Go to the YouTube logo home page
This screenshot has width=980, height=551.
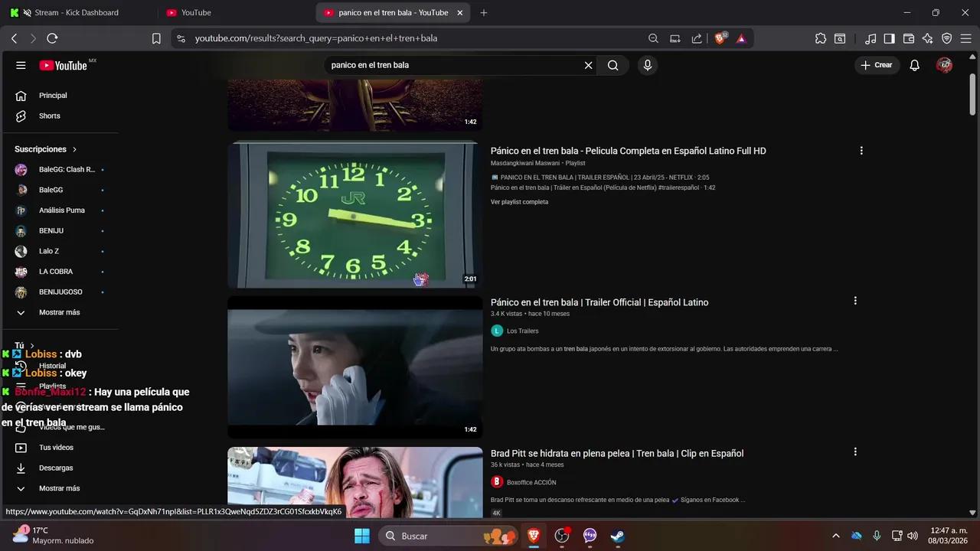pos(64,65)
